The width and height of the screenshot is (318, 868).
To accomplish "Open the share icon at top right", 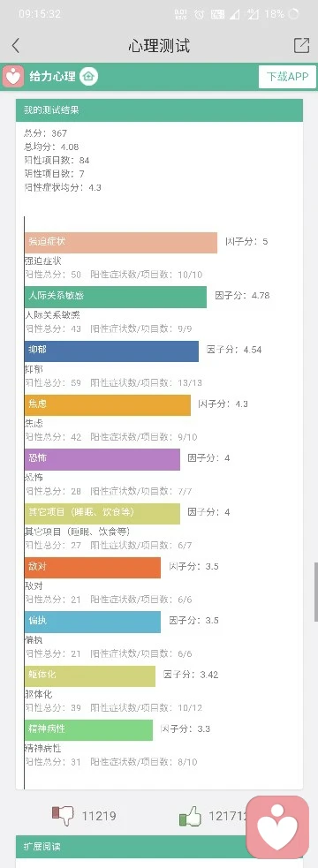I will click(301, 45).
